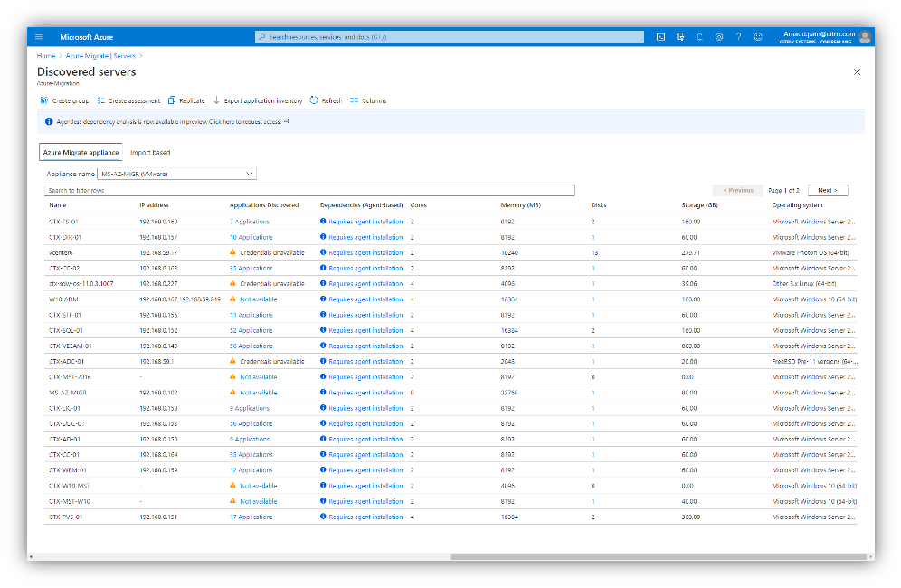Open the notifications bell icon
This screenshot has height=588, width=901.
pos(699,37)
